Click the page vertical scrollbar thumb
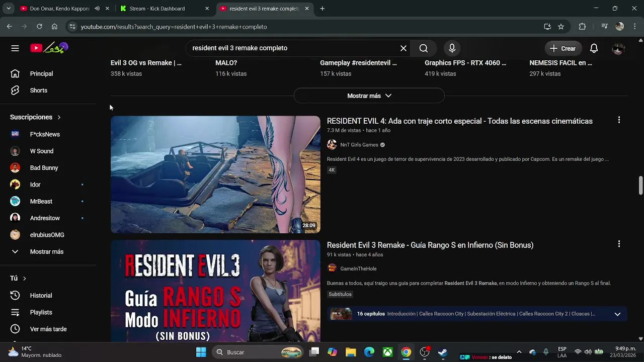Screen dimensions: 644x362 point(640,185)
